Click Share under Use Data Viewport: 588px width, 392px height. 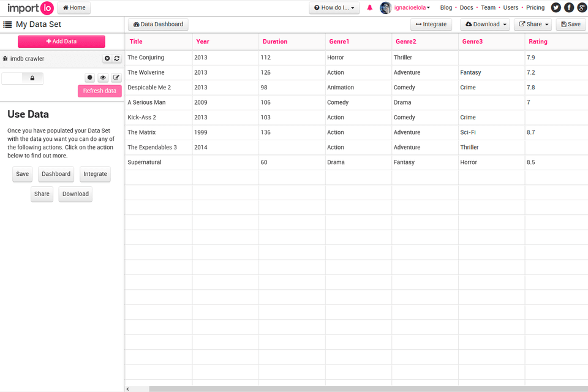42,194
